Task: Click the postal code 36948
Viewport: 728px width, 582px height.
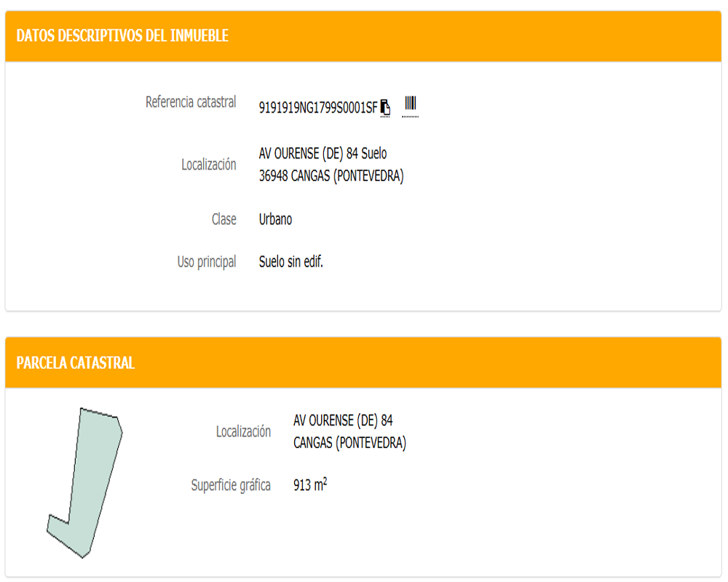Action: click(274, 176)
